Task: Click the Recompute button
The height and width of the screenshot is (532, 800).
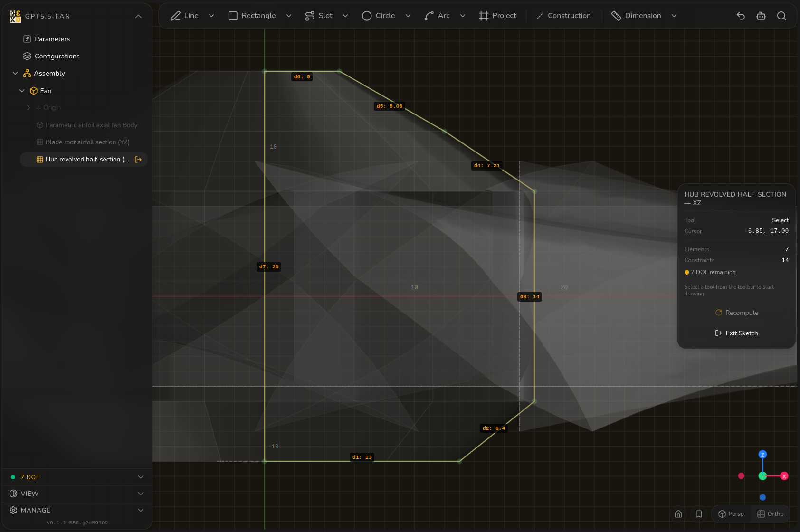Action: [x=736, y=313]
